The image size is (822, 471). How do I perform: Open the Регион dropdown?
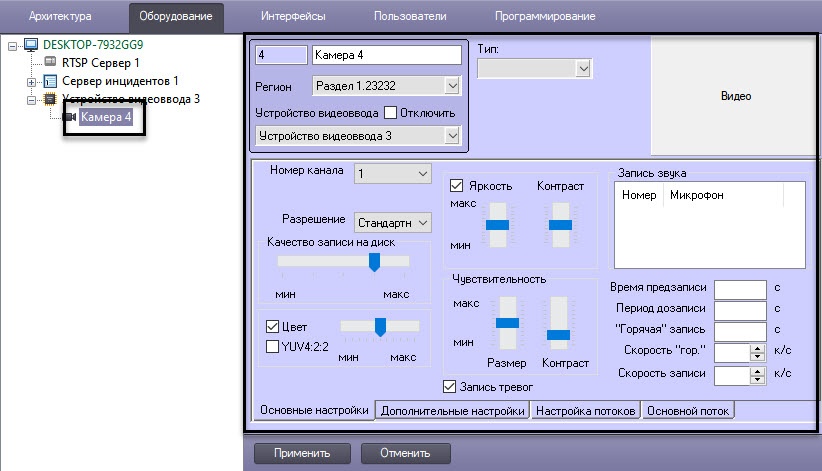point(451,86)
